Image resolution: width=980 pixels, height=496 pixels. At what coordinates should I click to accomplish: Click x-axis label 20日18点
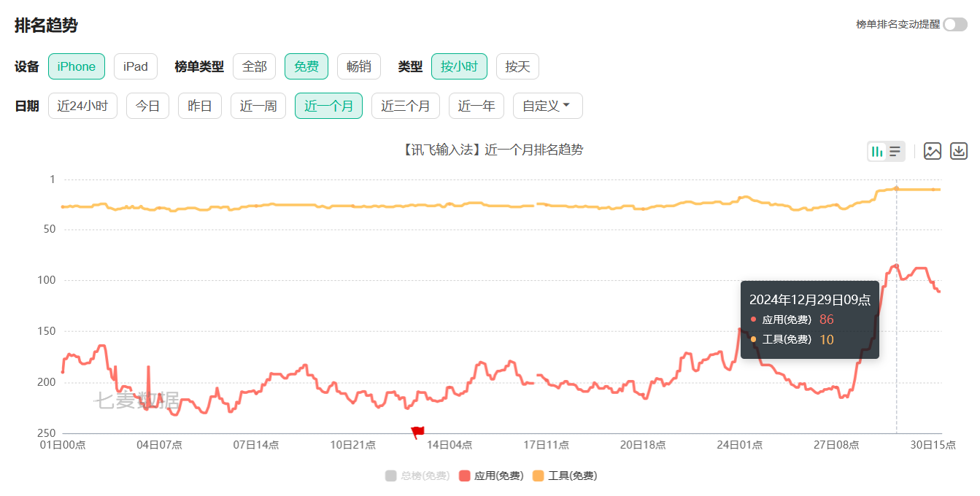[x=643, y=444]
